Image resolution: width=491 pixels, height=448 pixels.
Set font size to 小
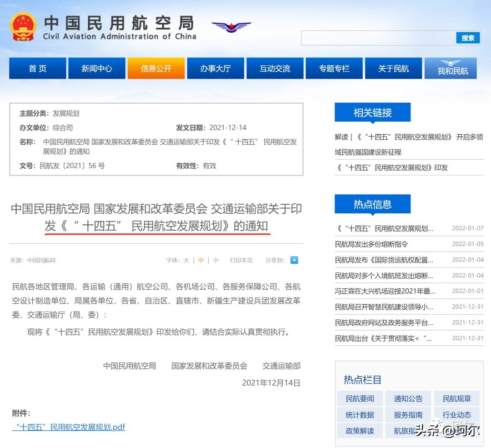[x=215, y=260]
